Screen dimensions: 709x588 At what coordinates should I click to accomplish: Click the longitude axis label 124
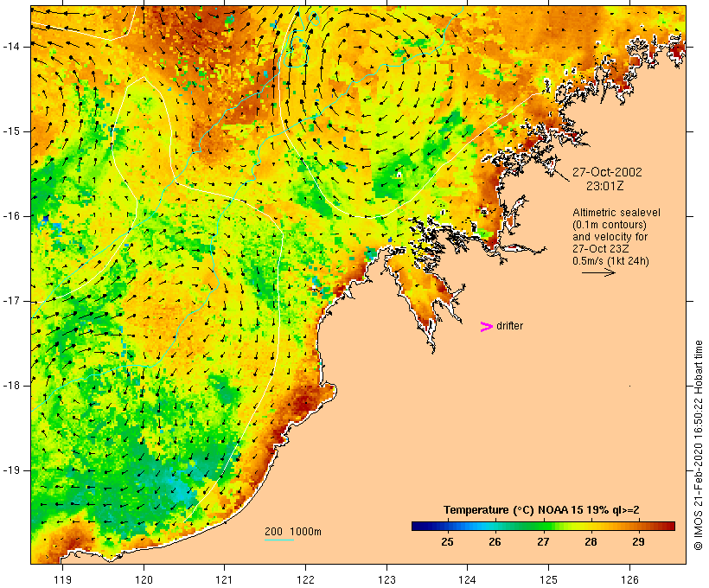pos(467,579)
